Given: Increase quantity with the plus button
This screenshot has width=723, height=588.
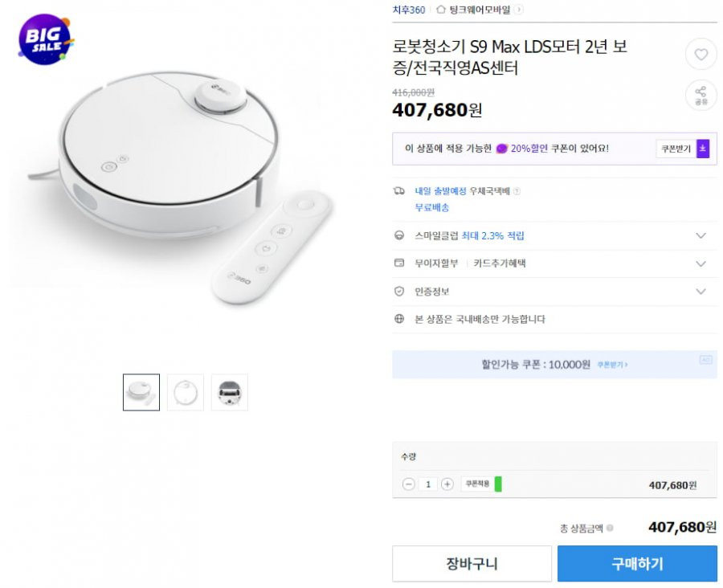Looking at the screenshot, I should click(447, 484).
